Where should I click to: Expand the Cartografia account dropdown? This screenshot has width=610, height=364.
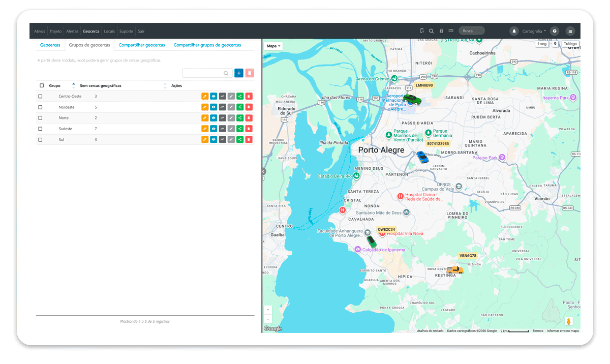point(534,31)
